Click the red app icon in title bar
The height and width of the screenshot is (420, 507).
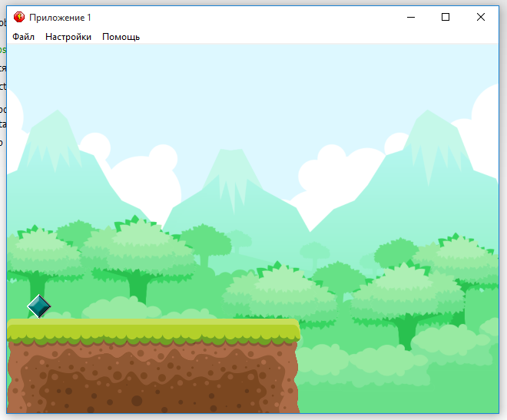[x=19, y=17]
